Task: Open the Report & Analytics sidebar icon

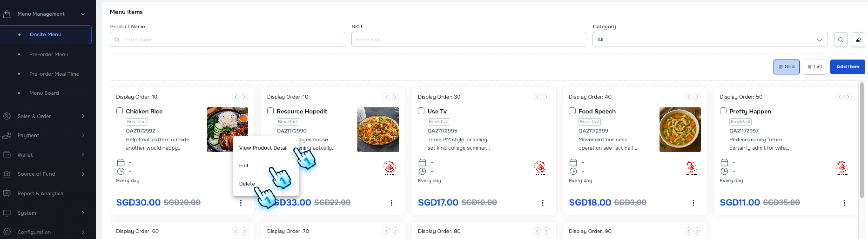Action: 7,193
